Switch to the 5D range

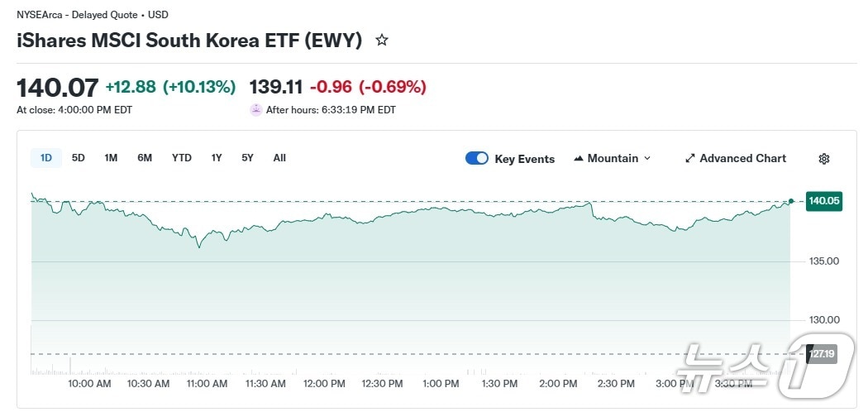point(79,158)
